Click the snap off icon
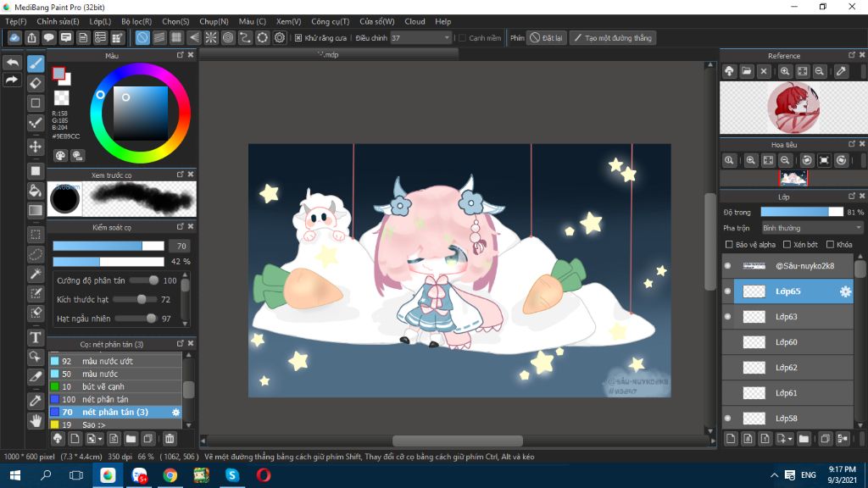This screenshot has height=488, width=868. tap(142, 37)
